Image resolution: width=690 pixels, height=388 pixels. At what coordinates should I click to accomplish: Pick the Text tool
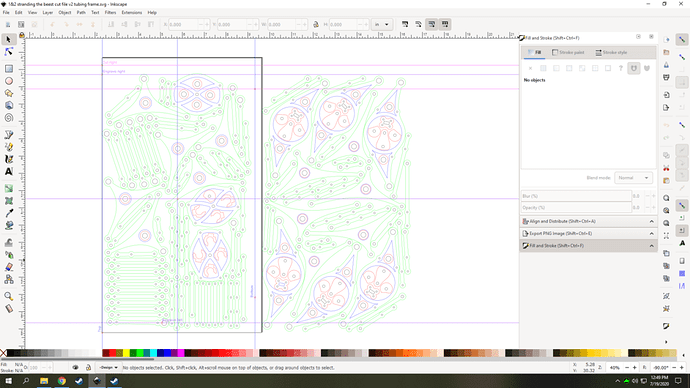click(x=8, y=172)
